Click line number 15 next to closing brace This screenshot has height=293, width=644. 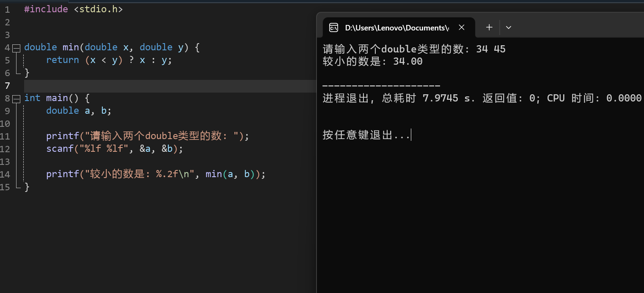(6, 186)
